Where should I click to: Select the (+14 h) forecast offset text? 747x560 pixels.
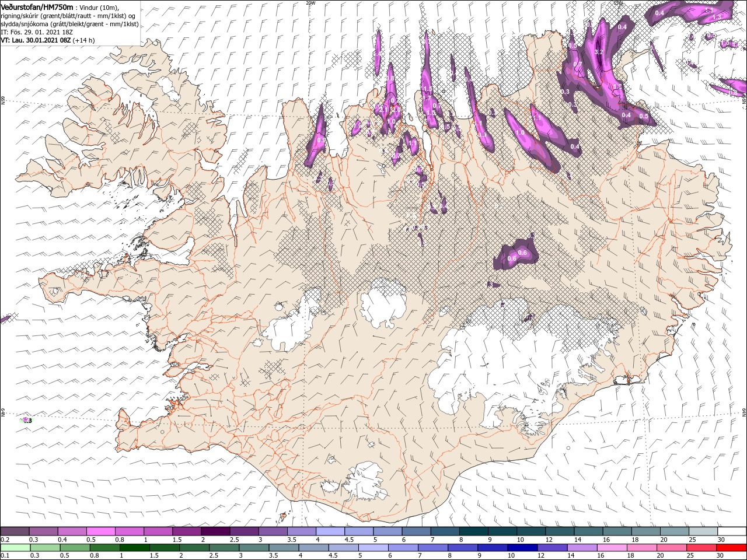[x=84, y=40]
